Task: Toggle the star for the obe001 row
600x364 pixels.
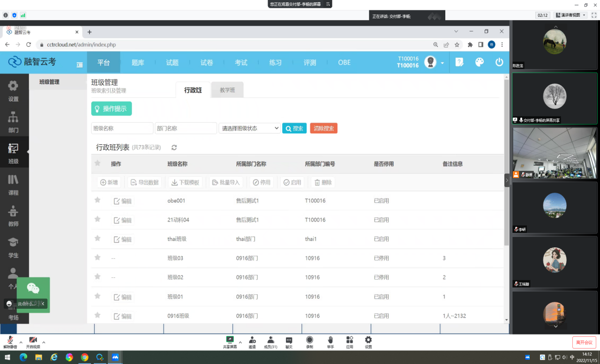Action: click(97, 200)
